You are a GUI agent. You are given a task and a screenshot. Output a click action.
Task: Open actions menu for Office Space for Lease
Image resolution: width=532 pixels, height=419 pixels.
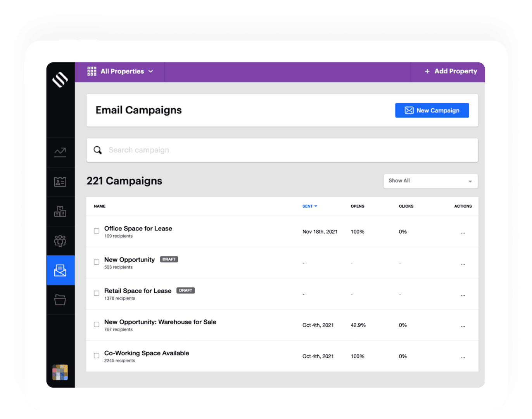[x=463, y=233]
